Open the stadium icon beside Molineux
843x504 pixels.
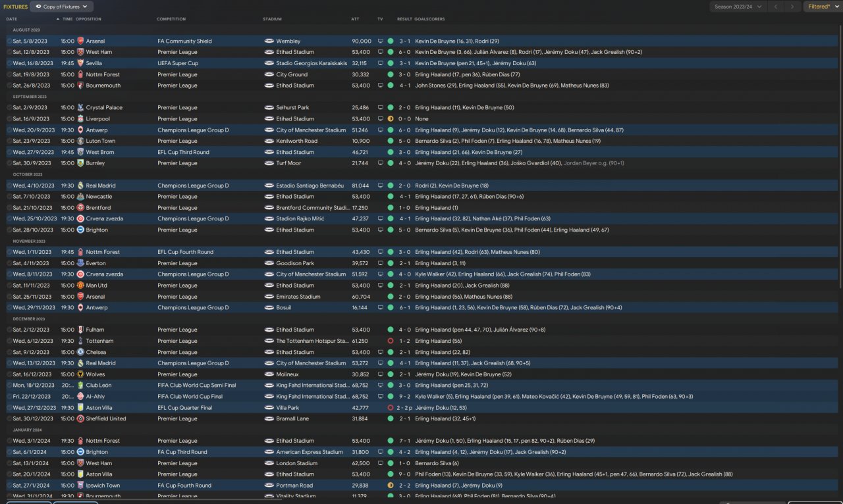[x=269, y=374]
